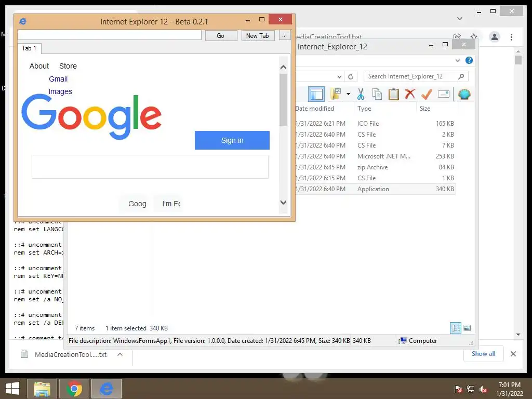Viewport: 532px width, 399px height.
Task: Open File Explorer from the taskbar
Action: point(42,389)
